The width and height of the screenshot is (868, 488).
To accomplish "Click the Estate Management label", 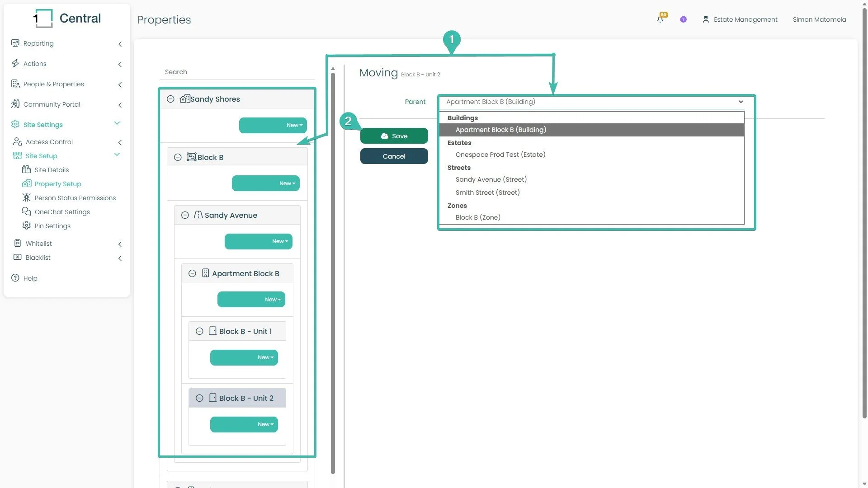I will click(x=745, y=19).
